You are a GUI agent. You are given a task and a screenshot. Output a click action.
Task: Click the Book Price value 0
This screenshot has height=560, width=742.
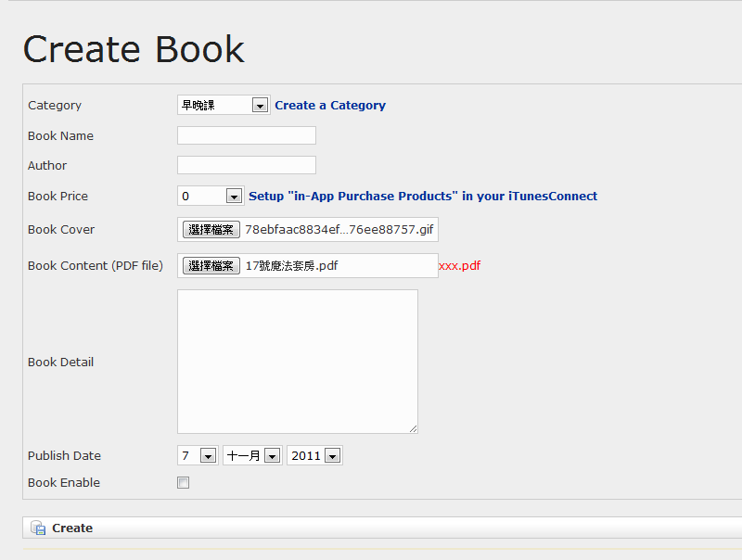(185, 197)
